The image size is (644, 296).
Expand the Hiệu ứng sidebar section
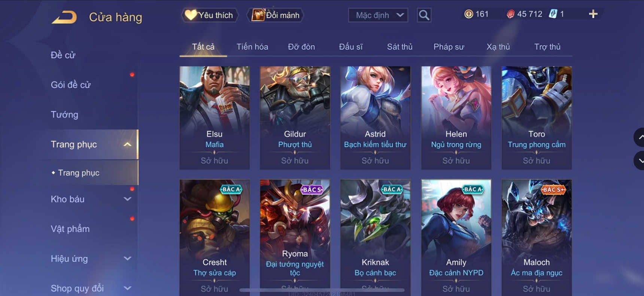coord(128,259)
